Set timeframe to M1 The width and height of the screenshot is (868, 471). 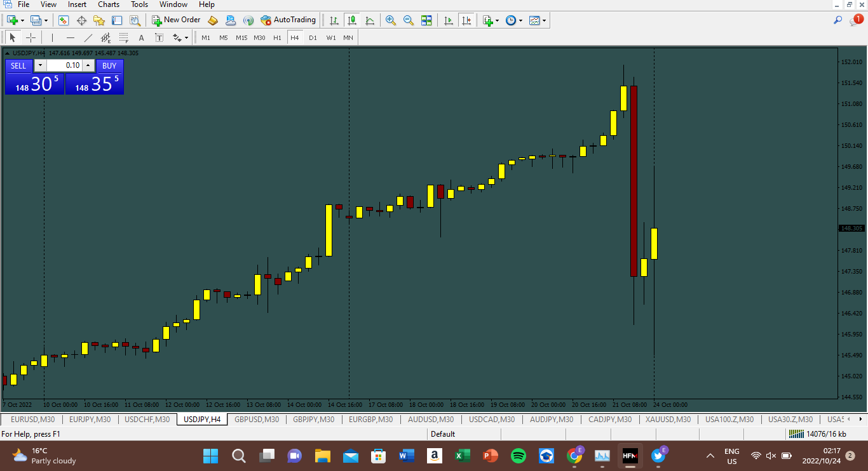[206, 37]
